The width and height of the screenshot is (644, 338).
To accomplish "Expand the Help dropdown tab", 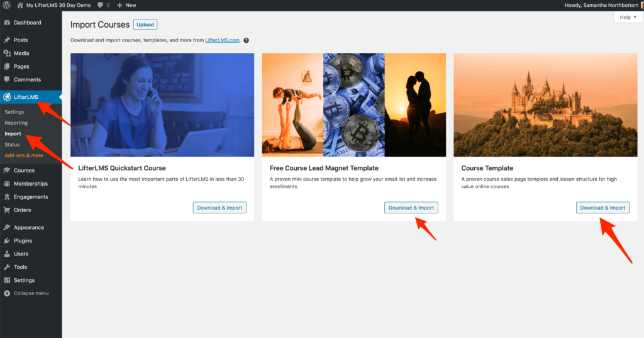I will [x=628, y=17].
